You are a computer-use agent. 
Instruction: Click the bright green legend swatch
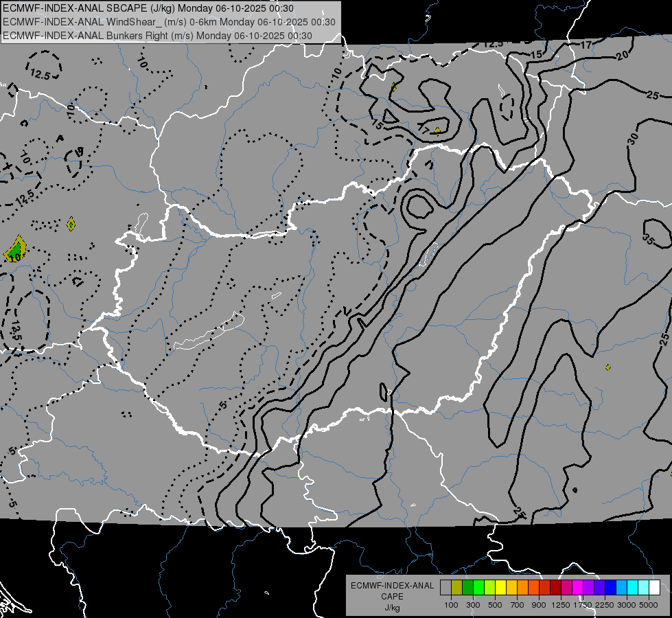point(478,587)
